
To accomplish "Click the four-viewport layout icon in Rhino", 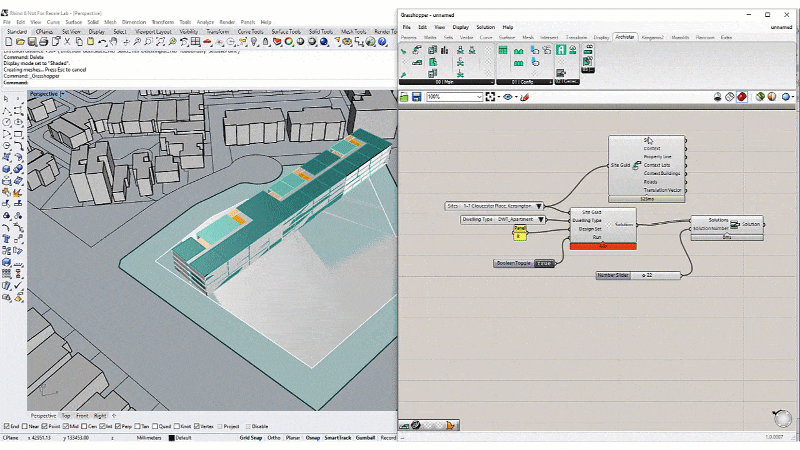I will tap(195, 41).
